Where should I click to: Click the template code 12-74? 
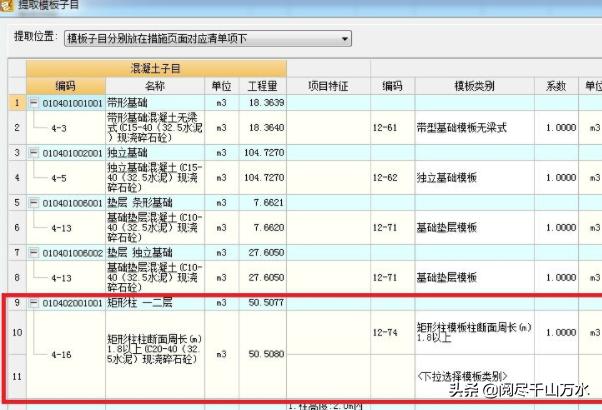point(385,332)
